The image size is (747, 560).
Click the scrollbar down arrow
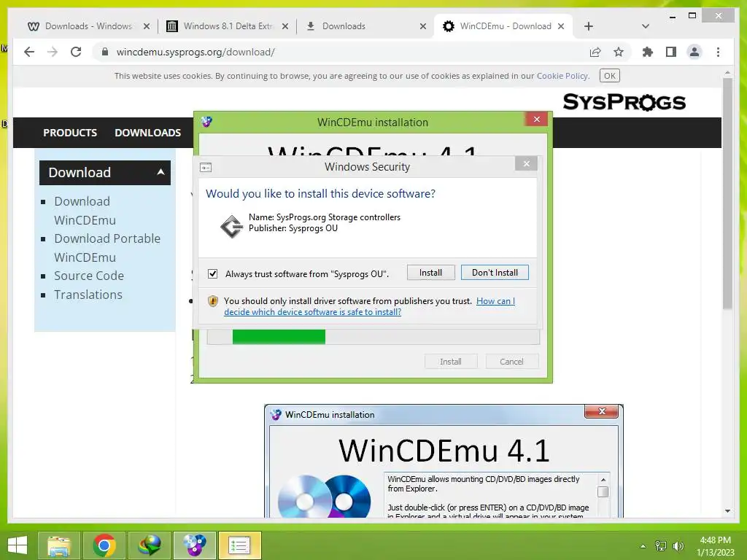click(x=727, y=511)
